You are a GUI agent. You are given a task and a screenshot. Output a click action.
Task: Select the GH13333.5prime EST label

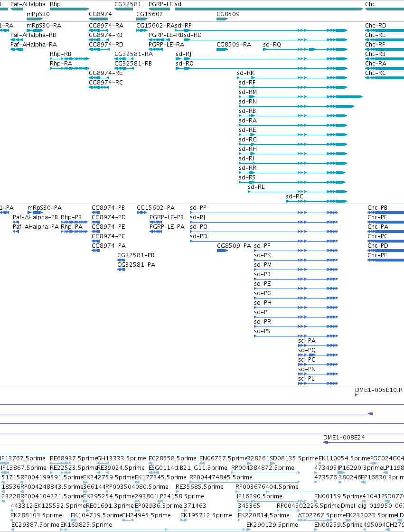pyautogui.click(x=122, y=458)
